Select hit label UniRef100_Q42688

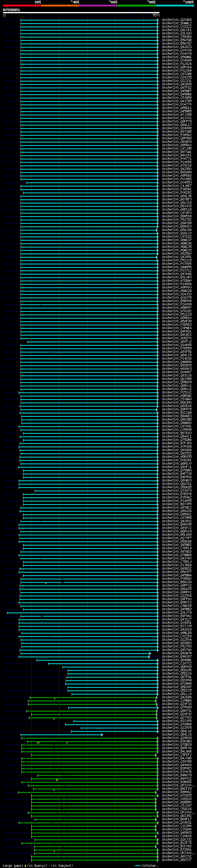(176, 697)
